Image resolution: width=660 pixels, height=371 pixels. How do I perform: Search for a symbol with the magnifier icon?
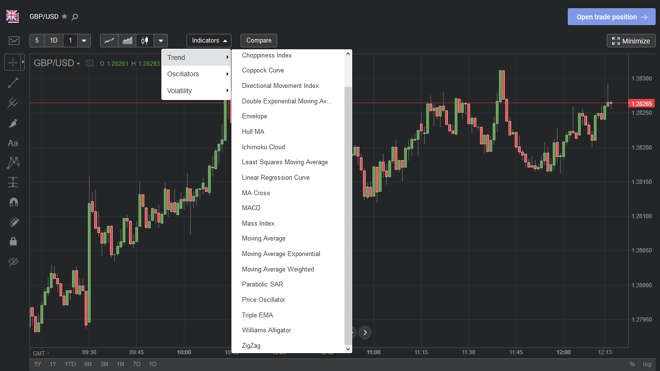click(x=75, y=17)
